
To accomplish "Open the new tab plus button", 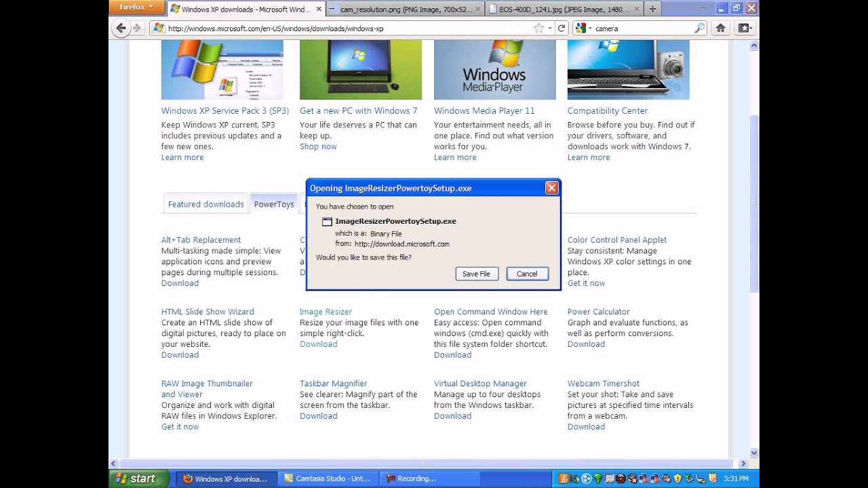I will (652, 9).
